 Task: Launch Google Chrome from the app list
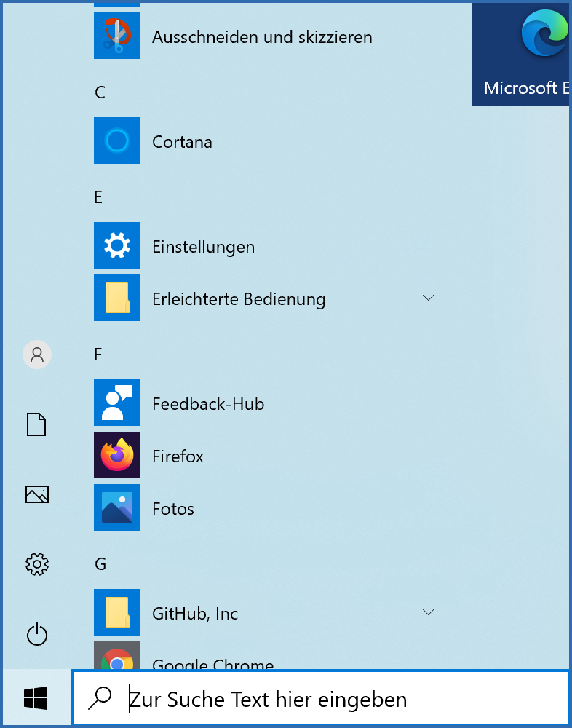pyautogui.click(x=117, y=658)
